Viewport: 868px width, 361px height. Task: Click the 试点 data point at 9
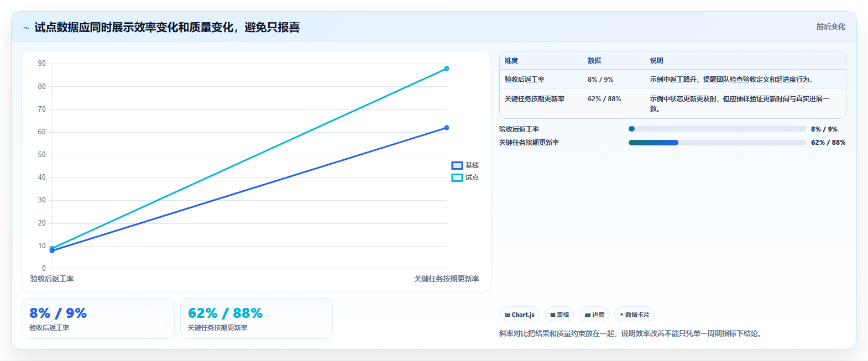(52, 248)
